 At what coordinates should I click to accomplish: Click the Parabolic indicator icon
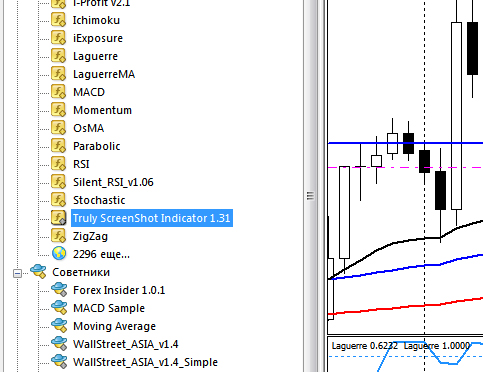(58, 146)
